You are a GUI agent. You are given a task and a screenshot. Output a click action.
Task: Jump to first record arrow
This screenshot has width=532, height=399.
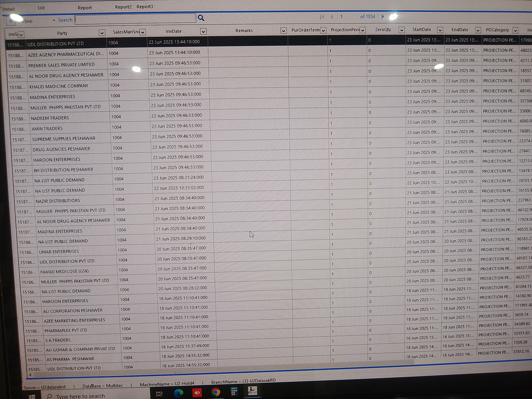(x=322, y=17)
